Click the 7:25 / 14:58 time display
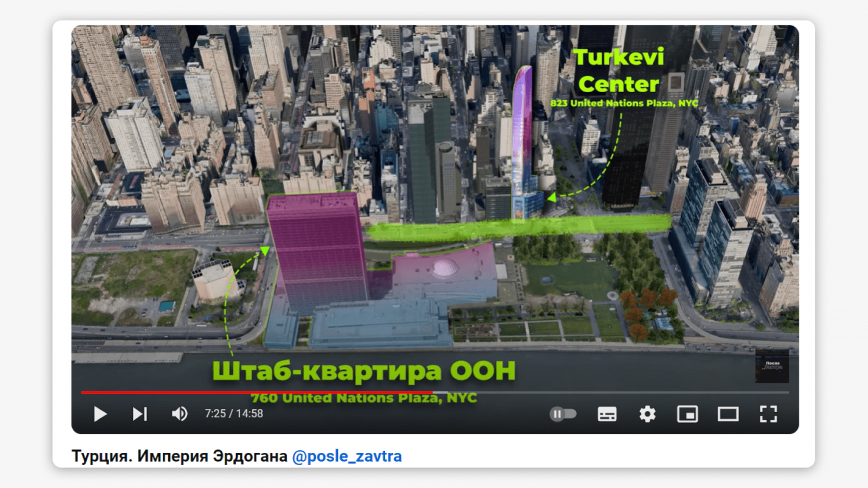This screenshot has width=868, height=488. click(234, 414)
